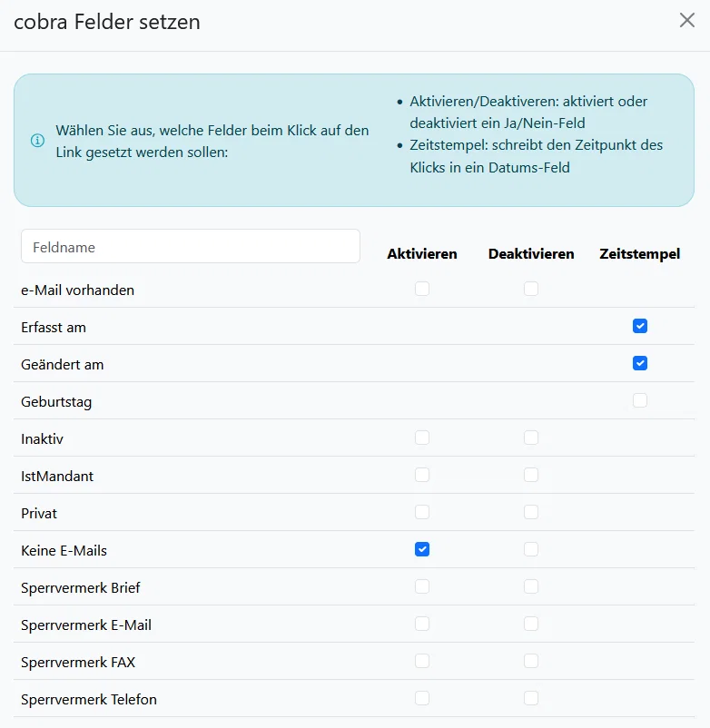Image resolution: width=710 pixels, height=728 pixels.
Task: Enable Aktivieren for IstMandant
Action: point(422,475)
